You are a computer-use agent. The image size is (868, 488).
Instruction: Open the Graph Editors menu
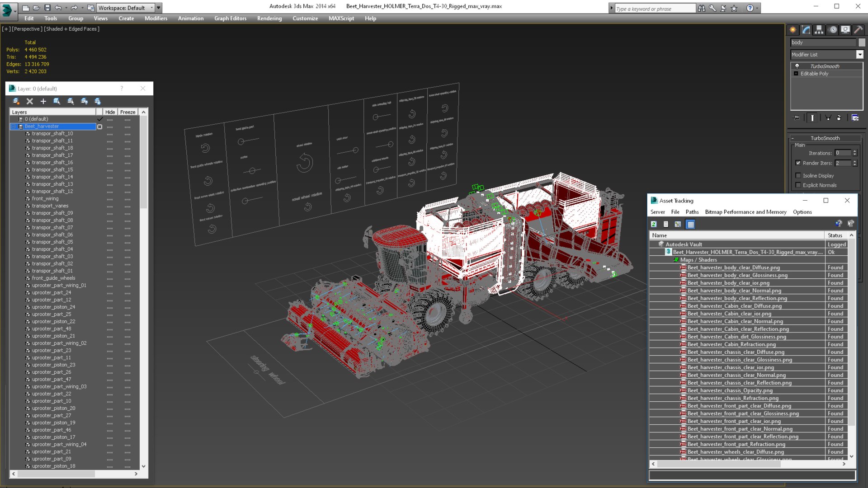point(231,19)
